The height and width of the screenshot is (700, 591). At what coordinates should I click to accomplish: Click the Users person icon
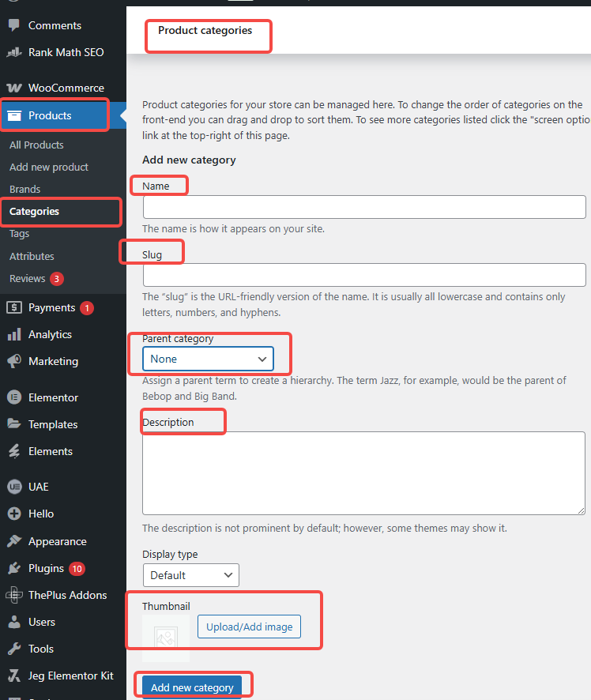(x=14, y=622)
